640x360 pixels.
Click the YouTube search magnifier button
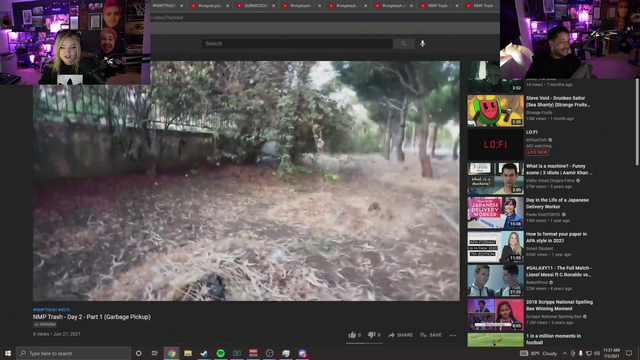[x=404, y=44]
